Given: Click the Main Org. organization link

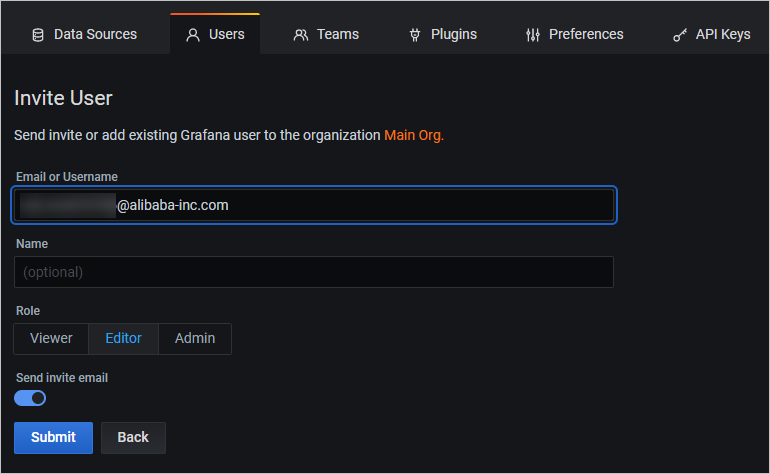Looking at the screenshot, I should [414, 135].
